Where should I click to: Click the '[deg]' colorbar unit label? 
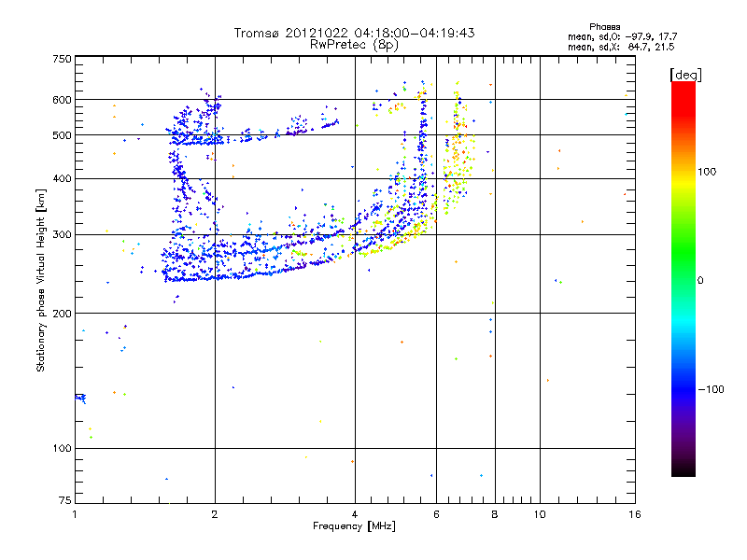[685, 75]
